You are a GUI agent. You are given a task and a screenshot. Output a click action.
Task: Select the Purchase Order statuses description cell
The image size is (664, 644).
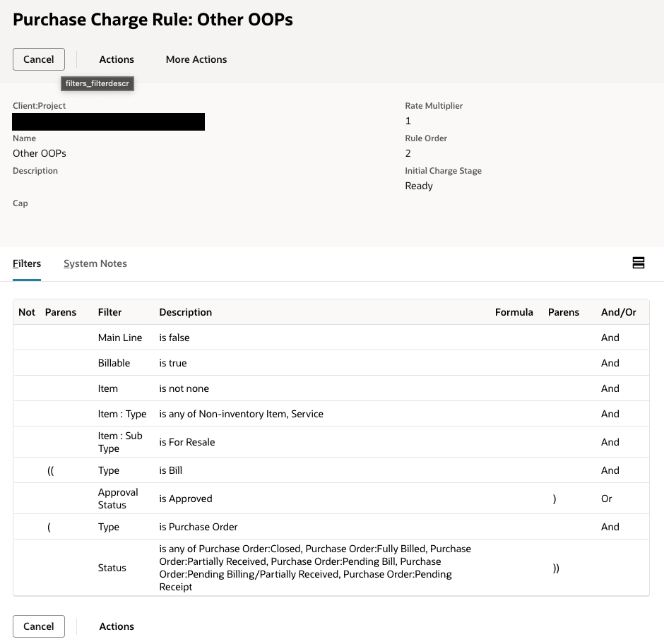[315, 568]
